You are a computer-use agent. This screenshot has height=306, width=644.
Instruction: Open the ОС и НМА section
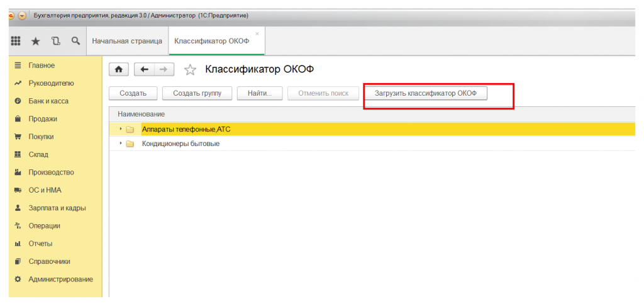[x=45, y=190]
